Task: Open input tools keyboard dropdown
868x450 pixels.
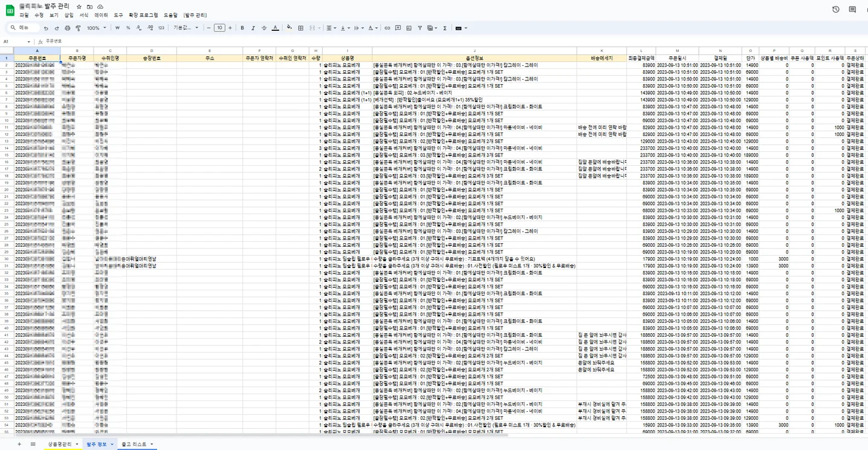Action: [461, 28]
